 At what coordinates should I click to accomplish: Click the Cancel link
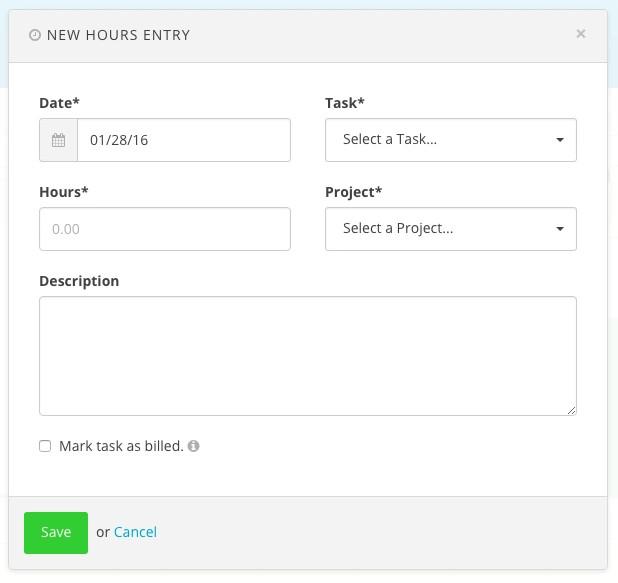pos(135,532)
